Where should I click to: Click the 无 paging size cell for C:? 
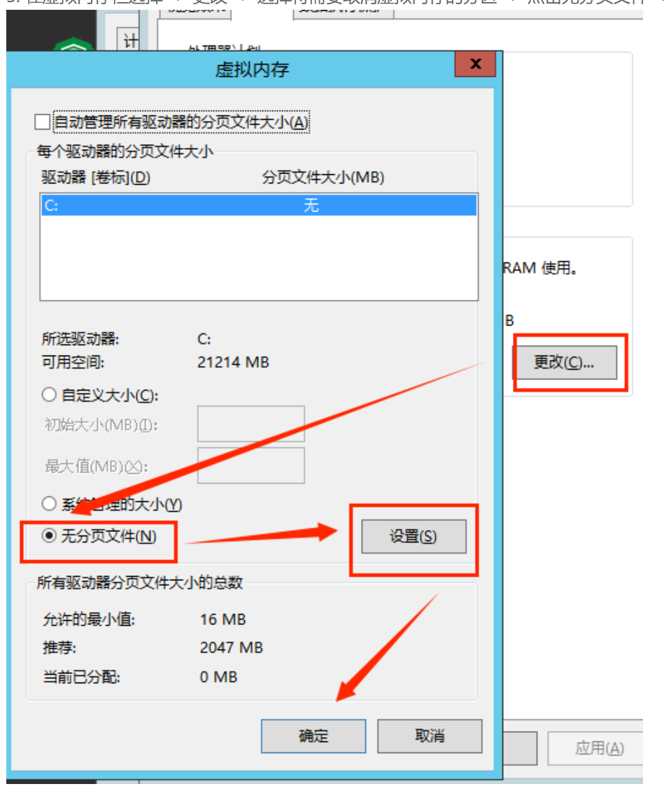click(311, 206)
